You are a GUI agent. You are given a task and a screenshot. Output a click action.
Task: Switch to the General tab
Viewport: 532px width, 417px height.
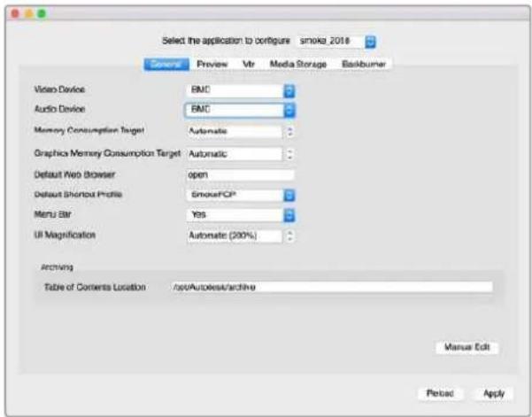click(166, 64)
